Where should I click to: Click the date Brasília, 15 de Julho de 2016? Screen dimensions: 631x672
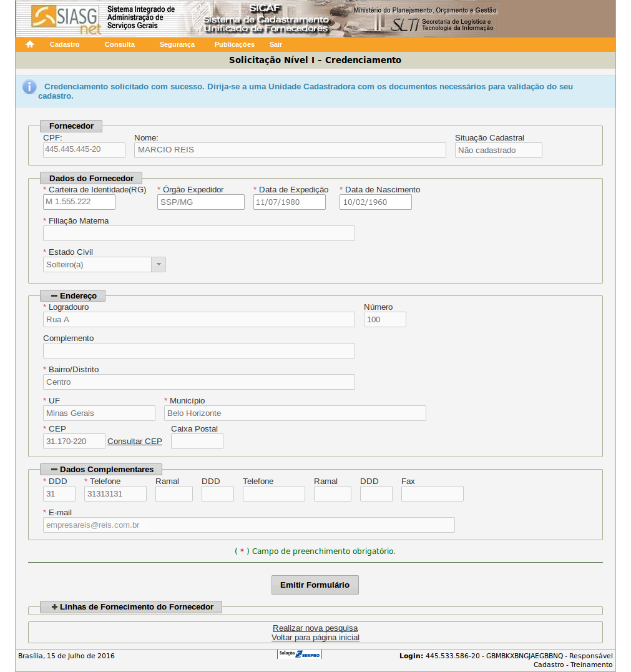pos(66,656)
